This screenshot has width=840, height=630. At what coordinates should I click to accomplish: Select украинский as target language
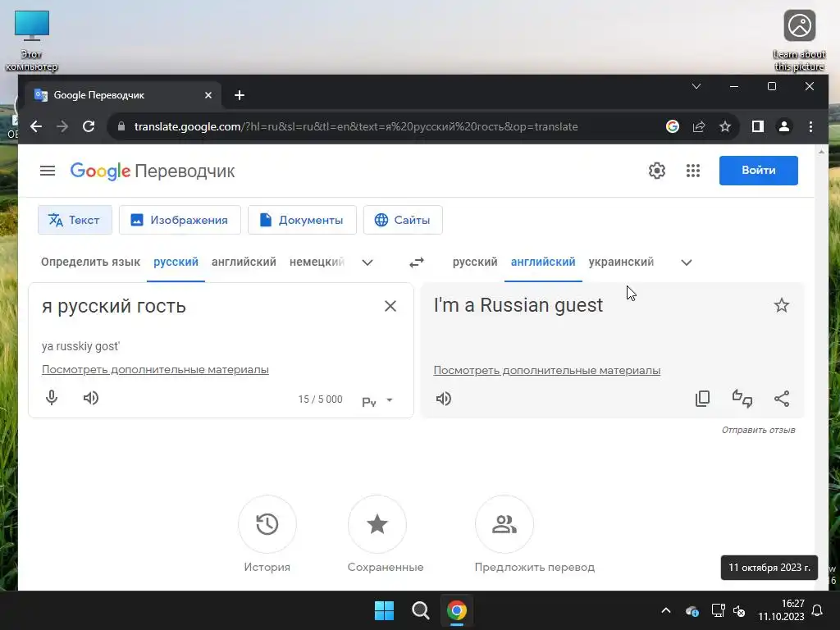click(622, 262)
